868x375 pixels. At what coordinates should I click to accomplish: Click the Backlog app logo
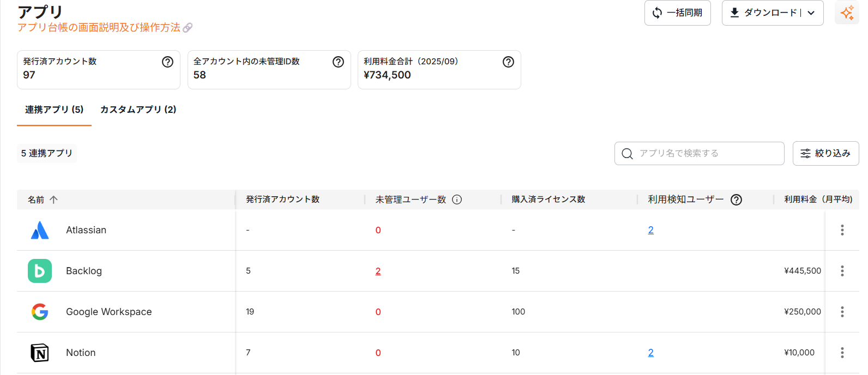(40, 271)
